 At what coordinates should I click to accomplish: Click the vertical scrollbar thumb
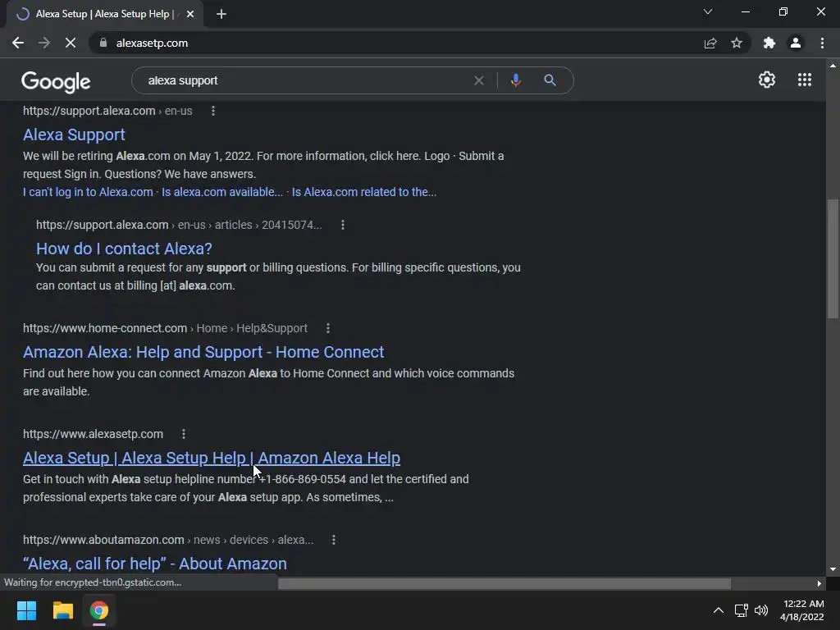click(833, 258)
